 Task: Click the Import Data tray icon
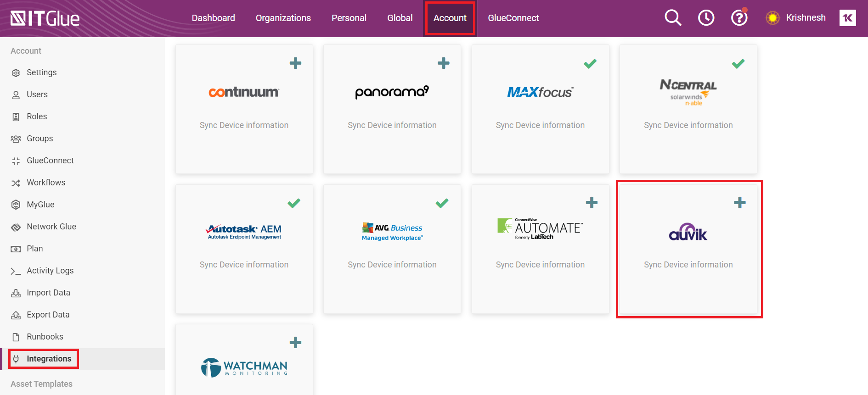point(16,293)
